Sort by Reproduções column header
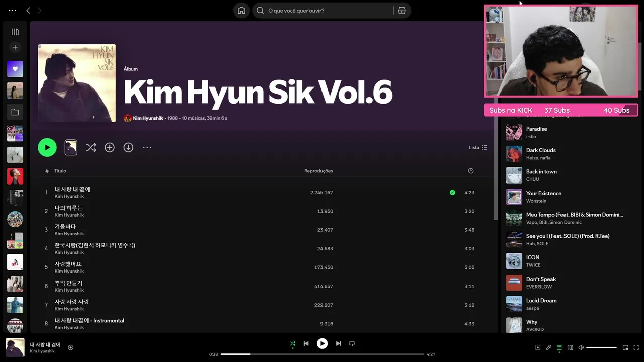Image resolution: width=644 pixels, height=362 pixels. click(318, 171)
